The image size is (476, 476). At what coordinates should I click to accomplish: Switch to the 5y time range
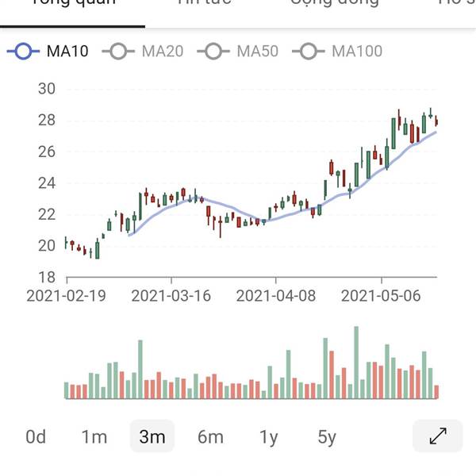pos(327,437)
